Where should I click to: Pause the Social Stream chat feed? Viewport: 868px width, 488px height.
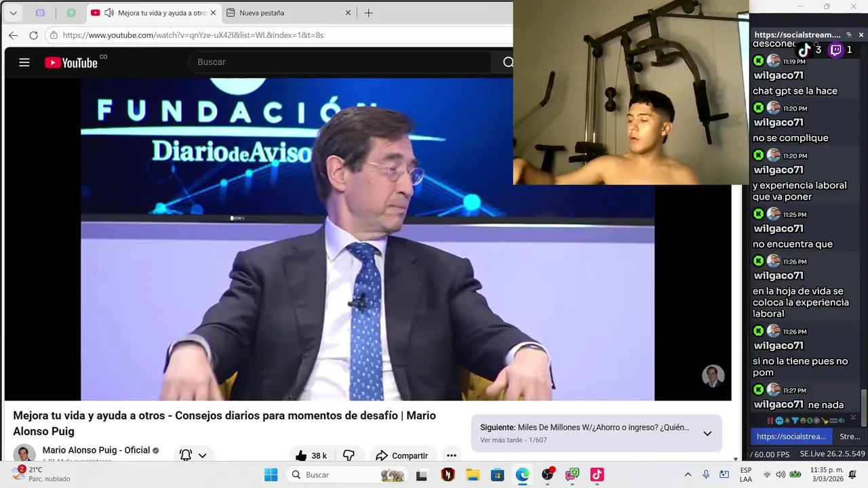coord(770,421)
